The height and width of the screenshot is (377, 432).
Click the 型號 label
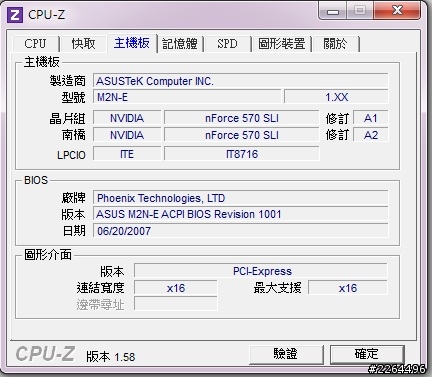(x=74, y=97)
